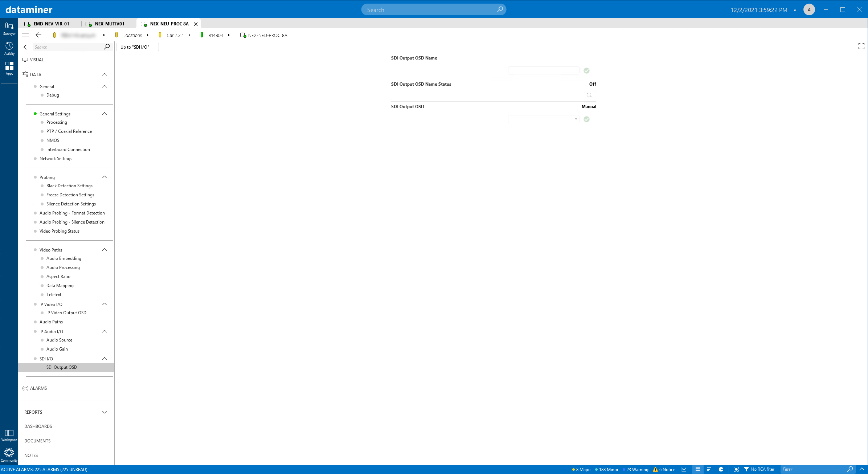868x474 pixels.
Task: Switch to the NEX-MUTIV01 tab
Action: (110, 24)
